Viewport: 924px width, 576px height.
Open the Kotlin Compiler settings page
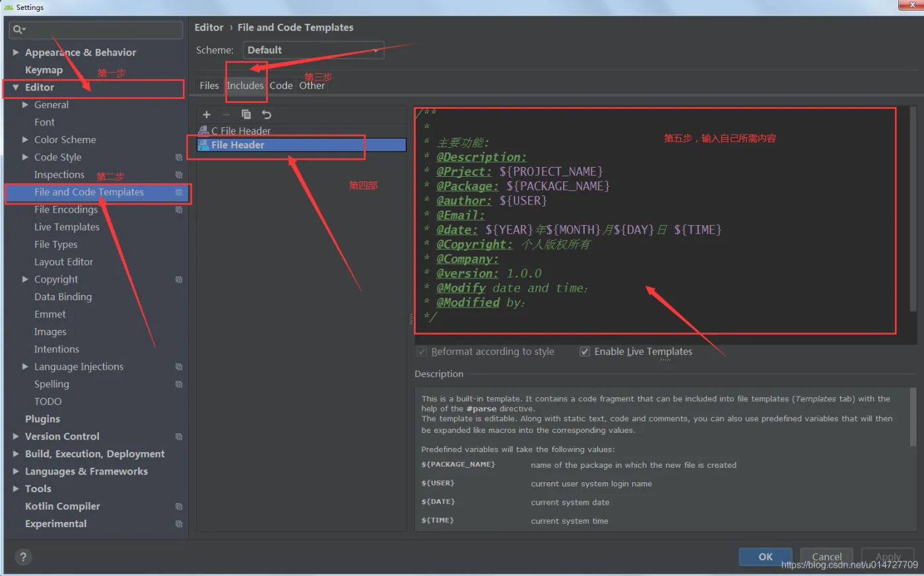click(x=63, y=507)
